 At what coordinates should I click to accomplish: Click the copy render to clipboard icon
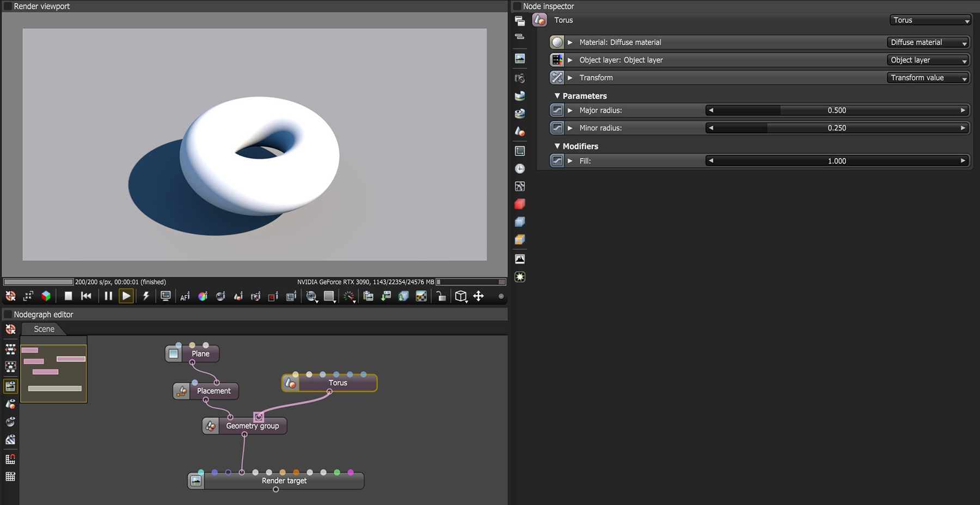pyautogui.click(x=369, y=296)
